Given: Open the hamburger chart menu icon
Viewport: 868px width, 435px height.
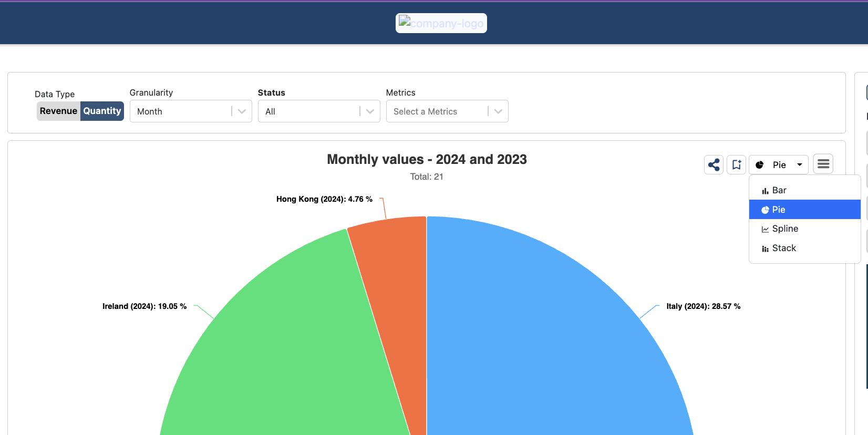Looking at the screenshot, I should 823,164.
